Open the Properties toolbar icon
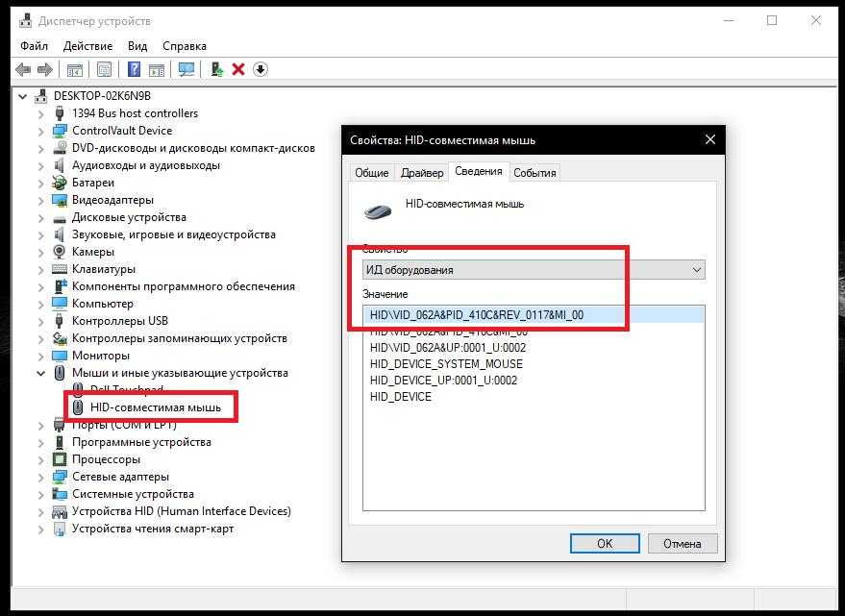Viewport: 845px width, 616px height. pyautogui.click(x=104, y=69)
